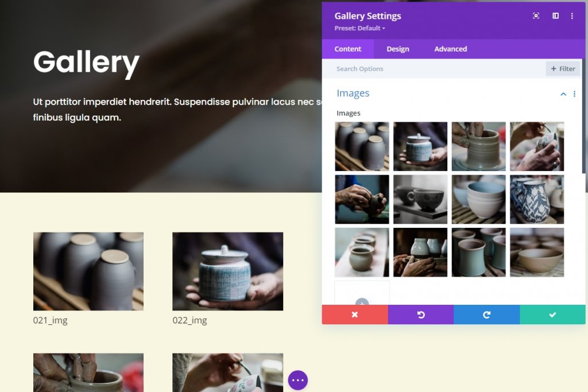Switch to the Advanced tab
The width and height of the screenshot is (588, 392).
tap(450, 49)
